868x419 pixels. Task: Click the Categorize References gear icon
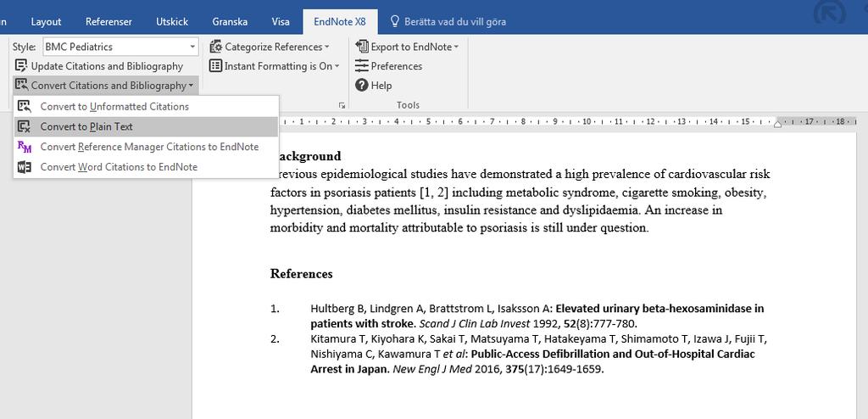click(x=215, y=47)
